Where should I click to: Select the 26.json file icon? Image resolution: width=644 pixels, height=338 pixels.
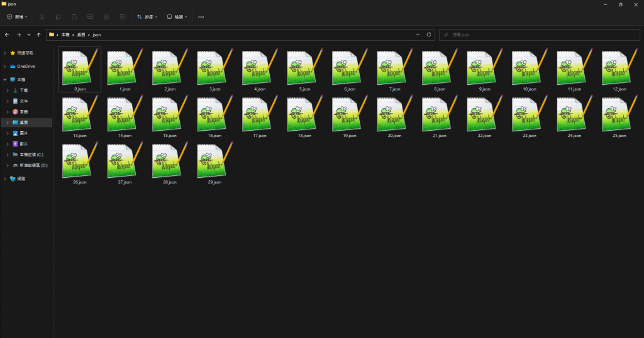80,160
